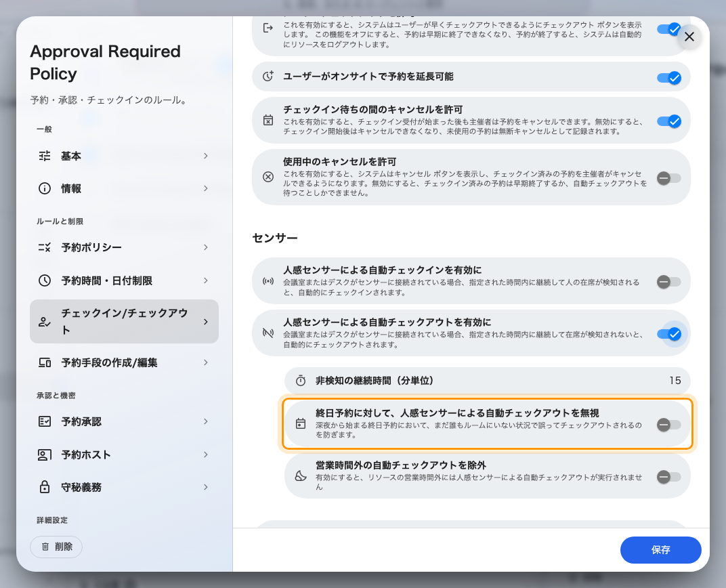Disable 人感センサーによる自動チェックアウト switch
This screenshot has height=588, width=726.
point(669,334)
